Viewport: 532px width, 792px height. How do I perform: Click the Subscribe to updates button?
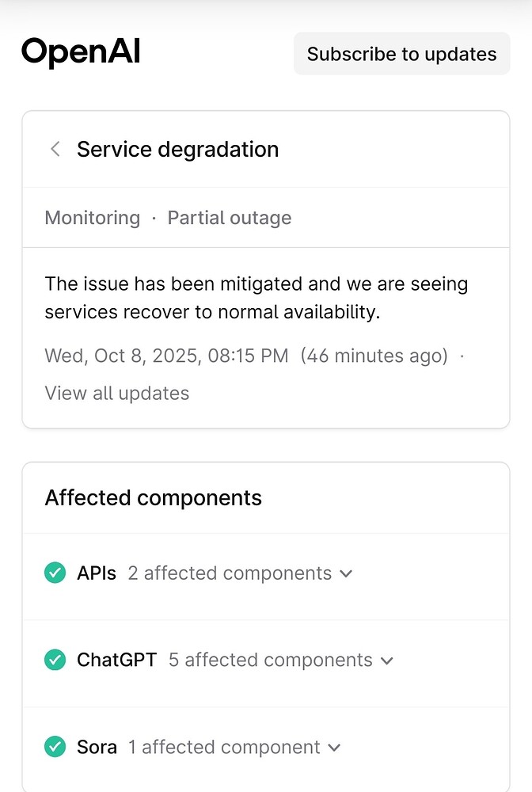pos(401,53)
